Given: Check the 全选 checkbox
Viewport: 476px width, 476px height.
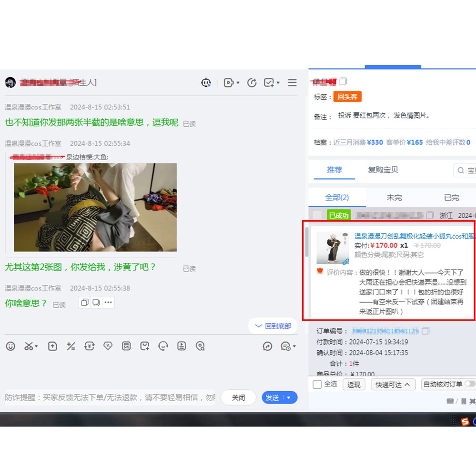Looking at the screenshot, I should click(x=317, y=385).
